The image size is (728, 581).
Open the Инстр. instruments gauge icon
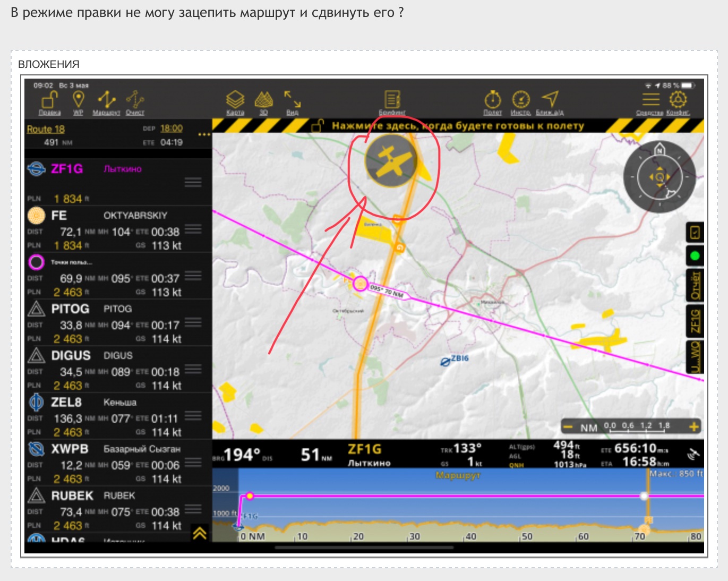[520, 101]
